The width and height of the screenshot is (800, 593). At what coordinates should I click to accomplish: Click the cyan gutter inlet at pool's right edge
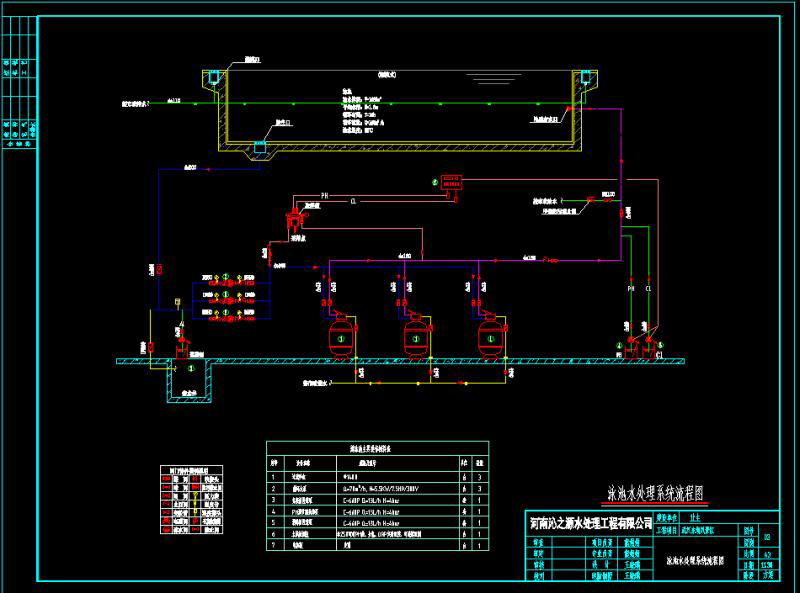tap(585, 79)
